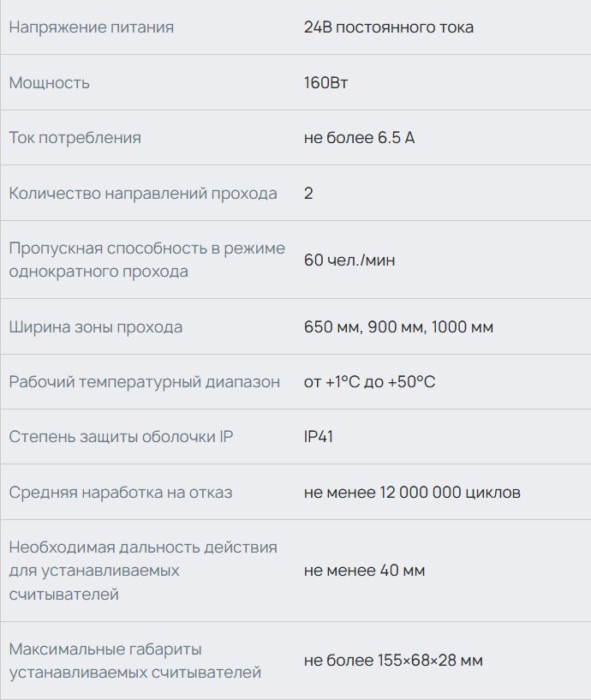Image resolution: width=591 pixels, height=700 pixels.
Task: Select the "24В постоянного тока" value
Action: 388,27
